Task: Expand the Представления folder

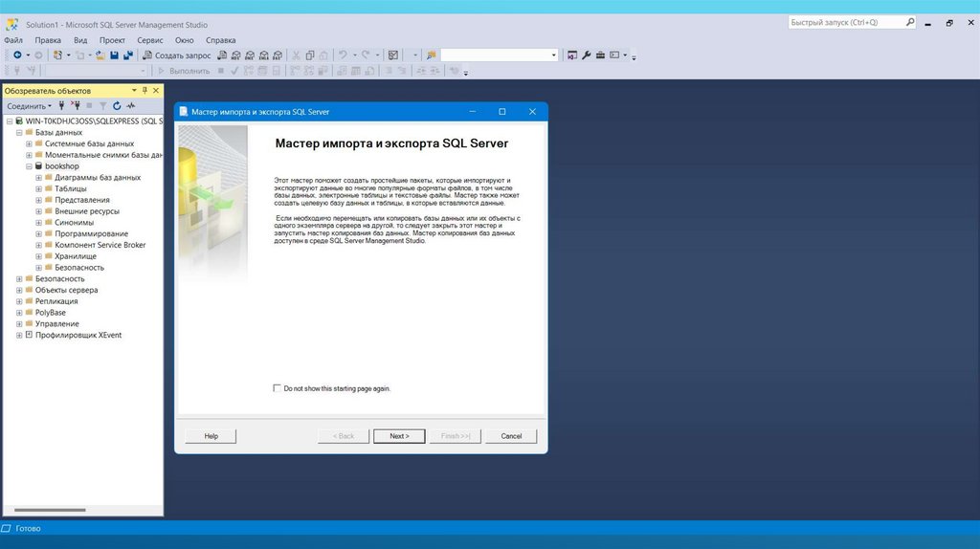Action: (x=38, y=200)
